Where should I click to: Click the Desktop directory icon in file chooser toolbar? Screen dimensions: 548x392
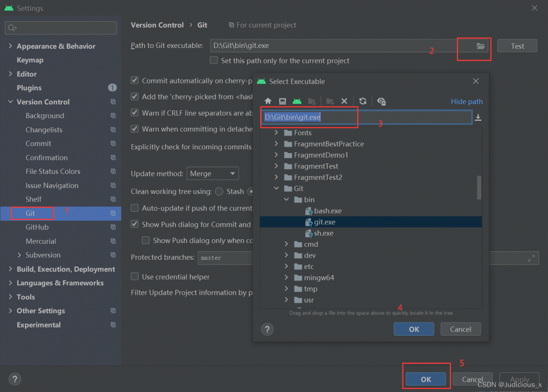(x=282, y=101)
